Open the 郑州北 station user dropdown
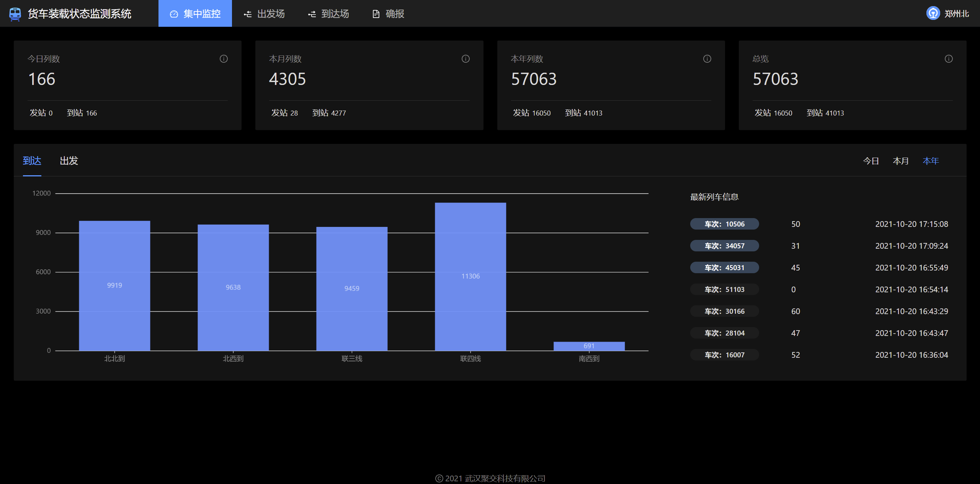 click(x=956, y=14)
